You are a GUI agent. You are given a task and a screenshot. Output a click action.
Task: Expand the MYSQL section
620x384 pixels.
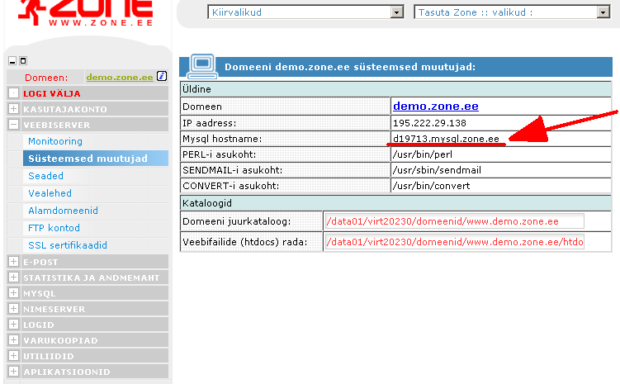(13, 293)
